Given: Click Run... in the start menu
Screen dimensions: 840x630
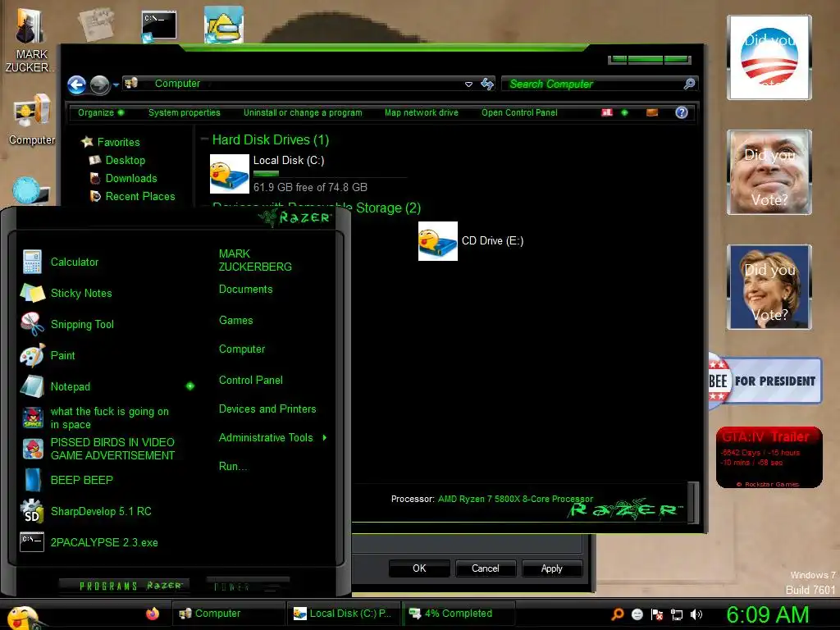Looking at the screenshot, I should pos(233,467).
